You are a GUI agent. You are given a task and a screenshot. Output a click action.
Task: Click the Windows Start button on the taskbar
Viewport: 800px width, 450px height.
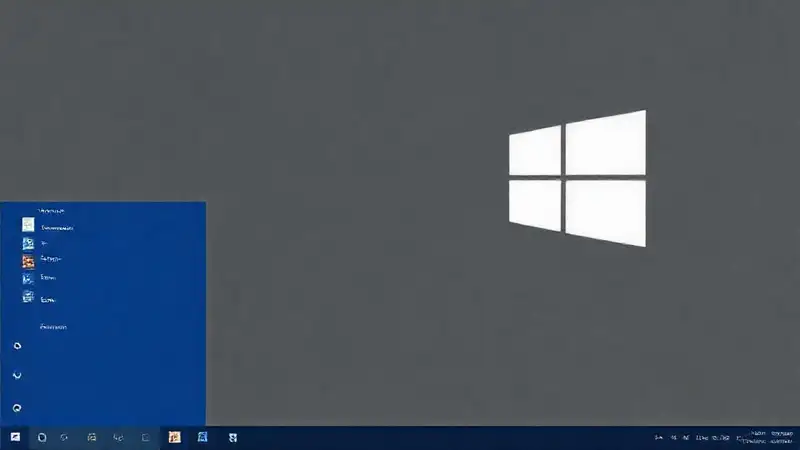15,437
